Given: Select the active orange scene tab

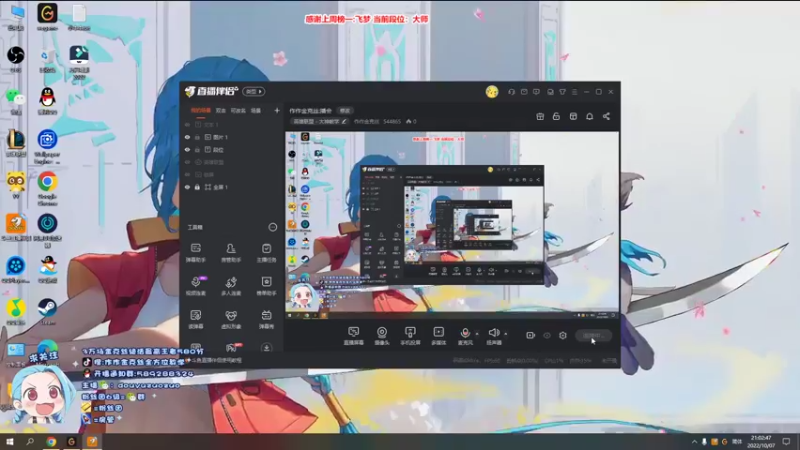Looking at the screenshot, I should 201,111.
